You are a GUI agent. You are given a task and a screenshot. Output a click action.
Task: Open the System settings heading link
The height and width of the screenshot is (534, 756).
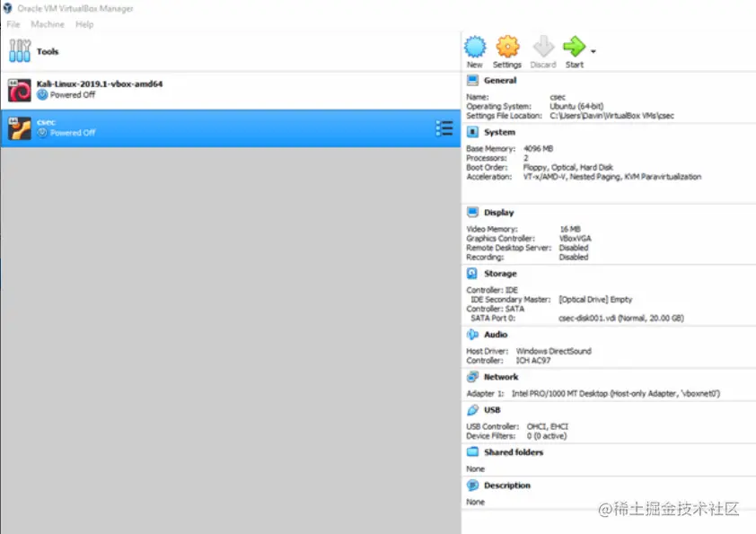[499, 132]
